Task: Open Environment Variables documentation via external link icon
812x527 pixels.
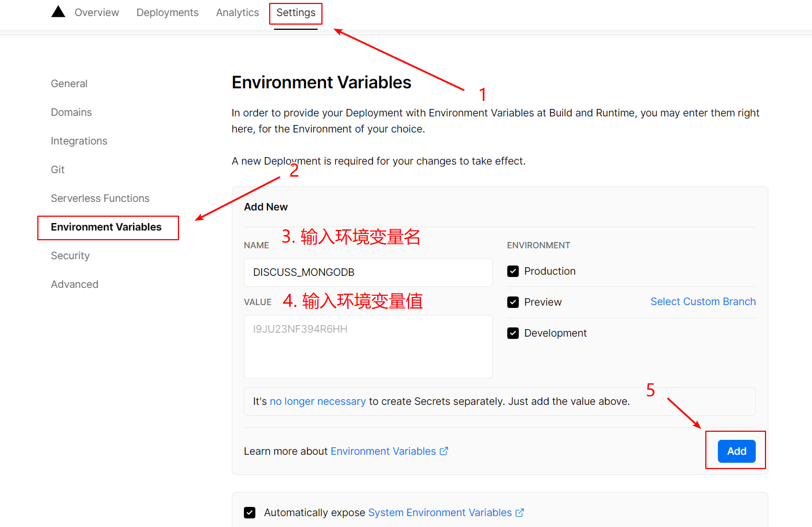Action: point(444,451)
